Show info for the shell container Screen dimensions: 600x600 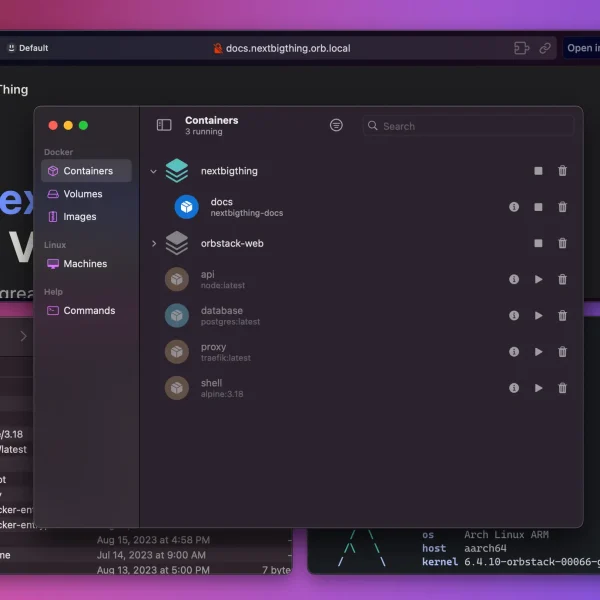tap(514, 388)
